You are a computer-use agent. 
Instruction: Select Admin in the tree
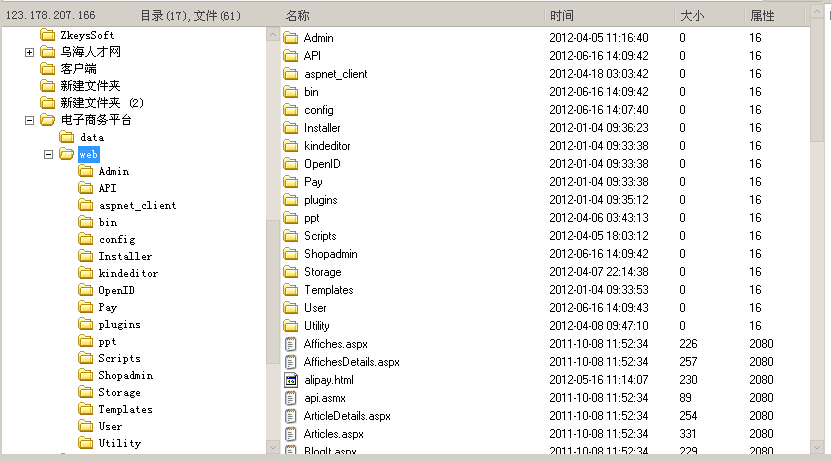click(x=113, y=171)
